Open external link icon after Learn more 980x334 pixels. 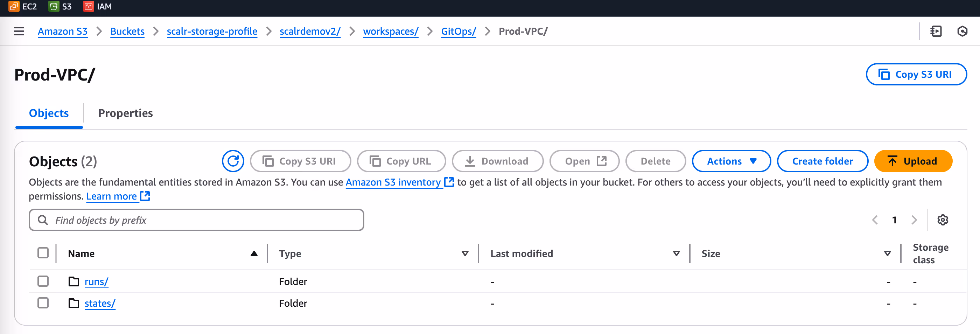(145, 196)
